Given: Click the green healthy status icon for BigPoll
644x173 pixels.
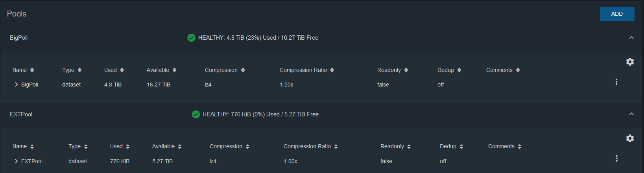Looking at the screenshot, I should point(191,38).
